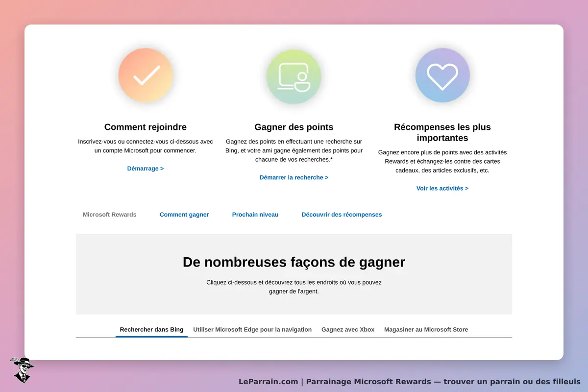588x392 pixels.
Task: Click the paragraph starting 'Gagnez des points en effectuant'
Action: tap(294, 150)
